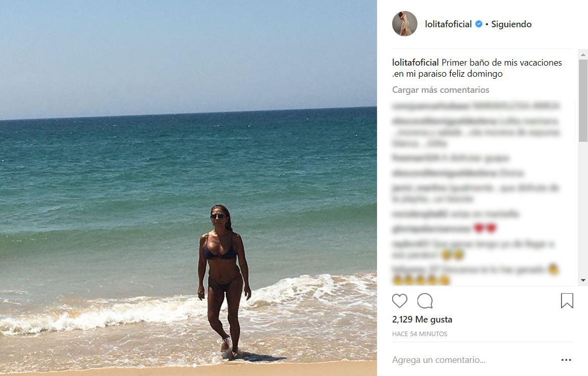This screenshot has height=376, width=588.
Task: Open the HACE 54 MINUTOS timestamp link
Action: [x=419, y=334]
